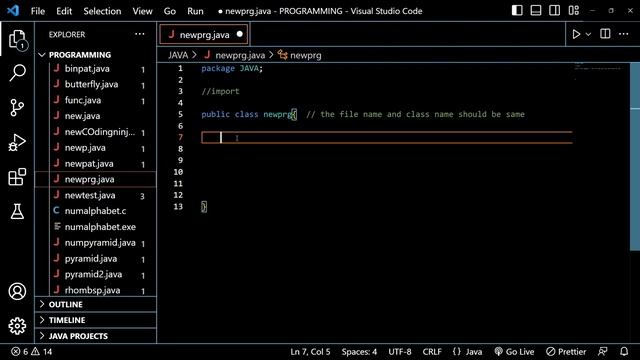Select the newprg.java editor tab

204,34
